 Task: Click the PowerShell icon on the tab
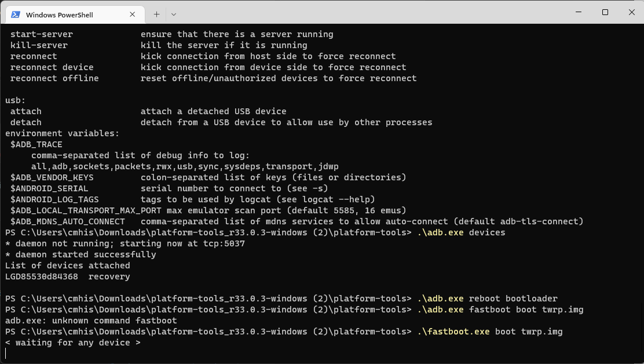coord(16,14)
